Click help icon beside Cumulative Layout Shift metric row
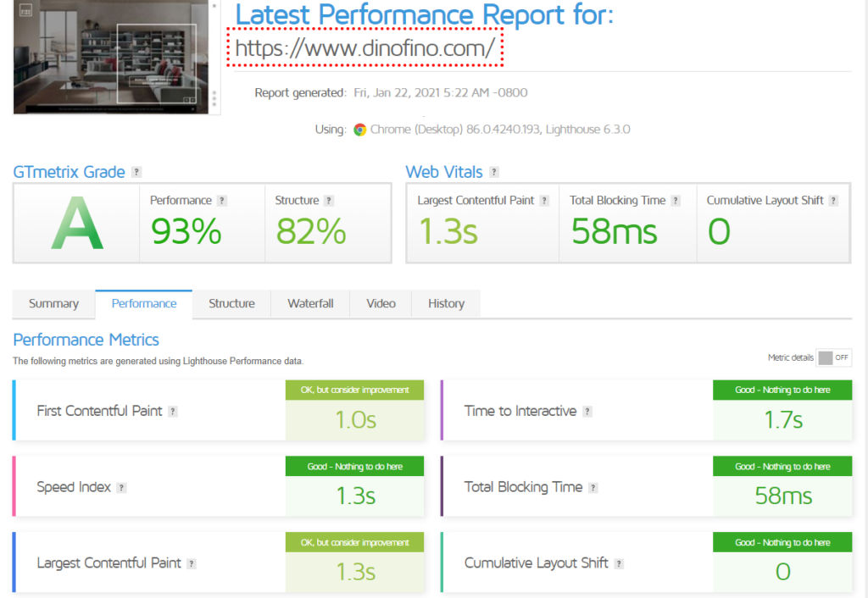The height and width of the screenshot is (598, 868). click(x=620, y=564)
